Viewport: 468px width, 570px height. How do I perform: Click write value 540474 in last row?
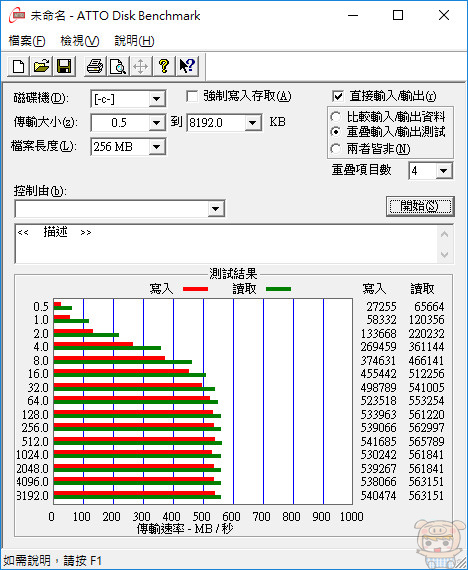378,495
